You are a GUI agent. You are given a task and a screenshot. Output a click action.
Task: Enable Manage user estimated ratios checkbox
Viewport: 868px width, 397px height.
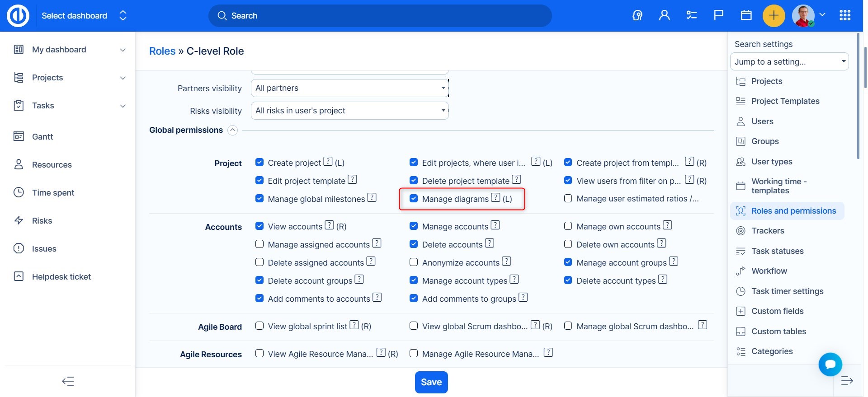pos(568,199)
